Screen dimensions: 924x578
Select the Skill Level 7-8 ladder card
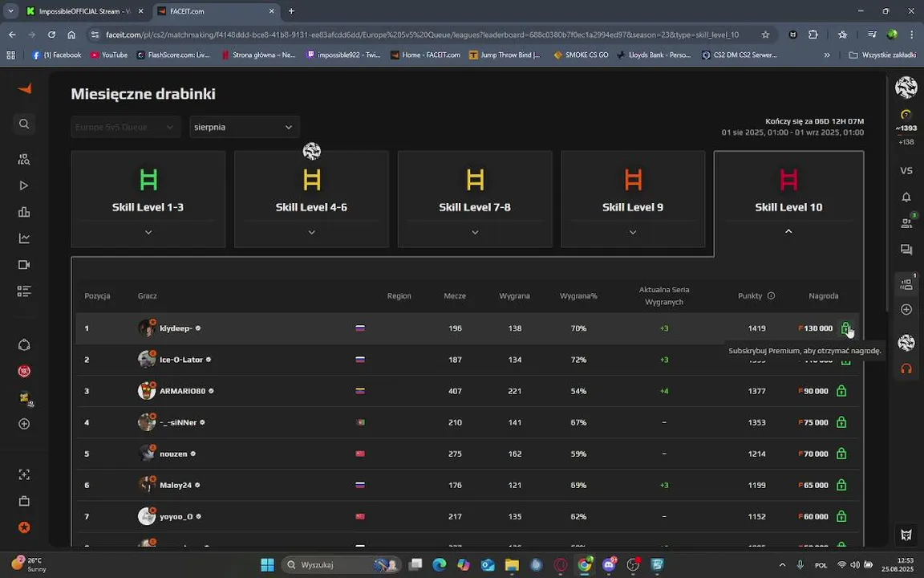pos(475,199)
